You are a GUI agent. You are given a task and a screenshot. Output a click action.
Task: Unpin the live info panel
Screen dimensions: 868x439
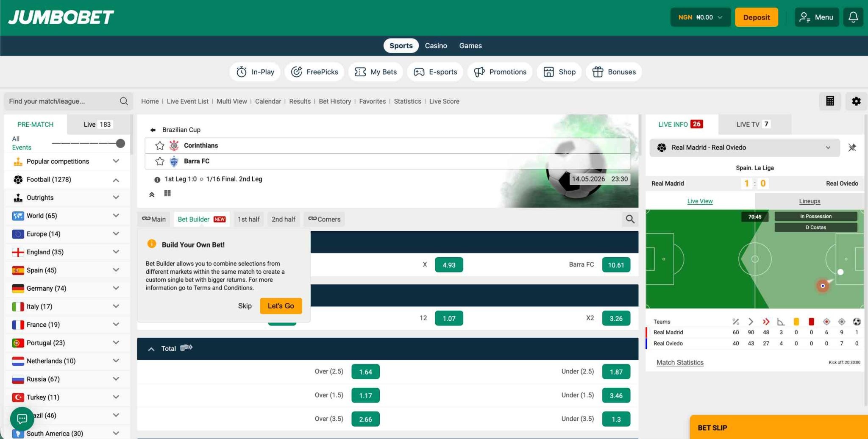pos(852,147)
